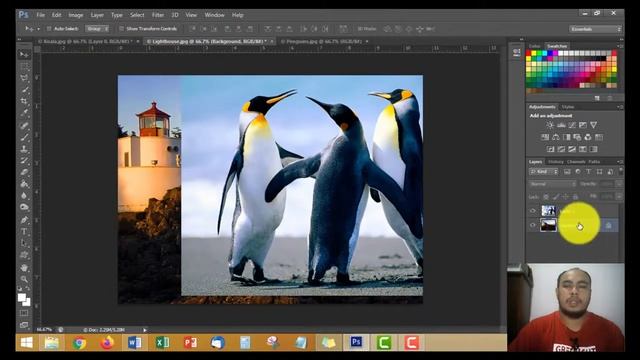Select the Clone Stamp tool
The width and height of the screenshot is (640, 360).
(x=24, y=149)
